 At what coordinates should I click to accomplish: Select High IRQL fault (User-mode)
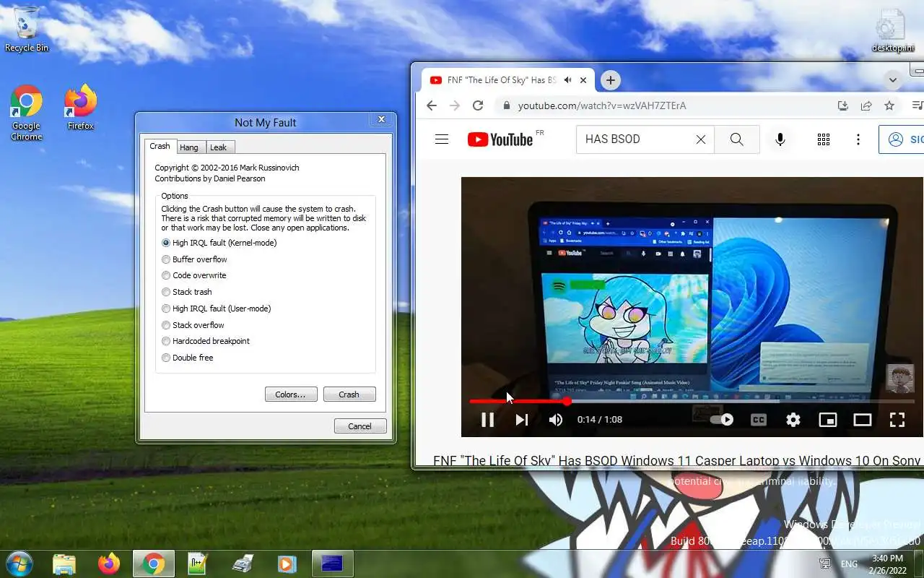tap(217, 309)
